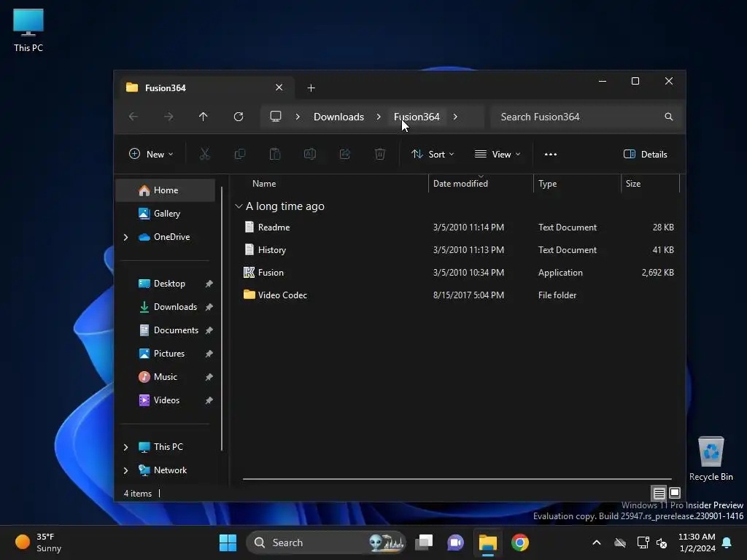Viewport: 747px width, 560px height.
Task: Open This PC desktop icon
Action: 28,31
